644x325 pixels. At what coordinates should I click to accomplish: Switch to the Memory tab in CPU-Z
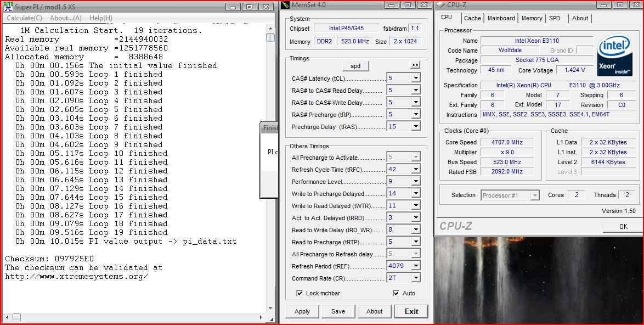click(x=532, y=18)
